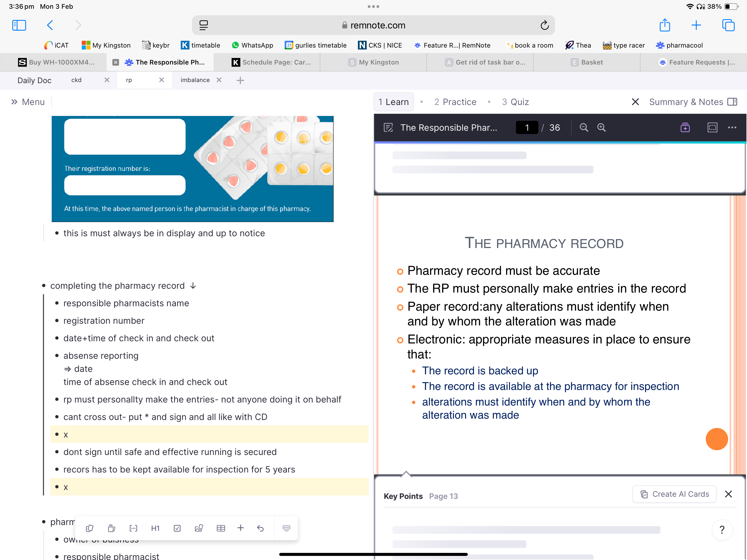
Task: Open PDF more options ellipsis
Action: pos(732,127)
